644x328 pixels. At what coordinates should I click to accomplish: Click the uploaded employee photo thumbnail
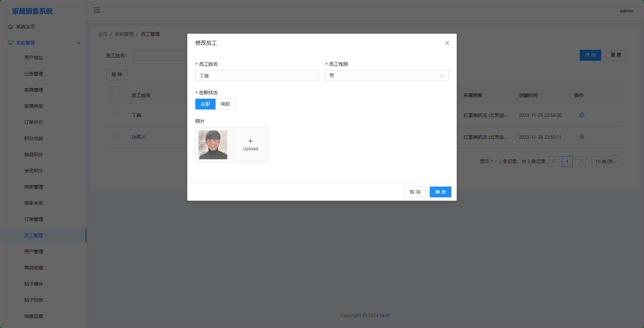point(213,145)
